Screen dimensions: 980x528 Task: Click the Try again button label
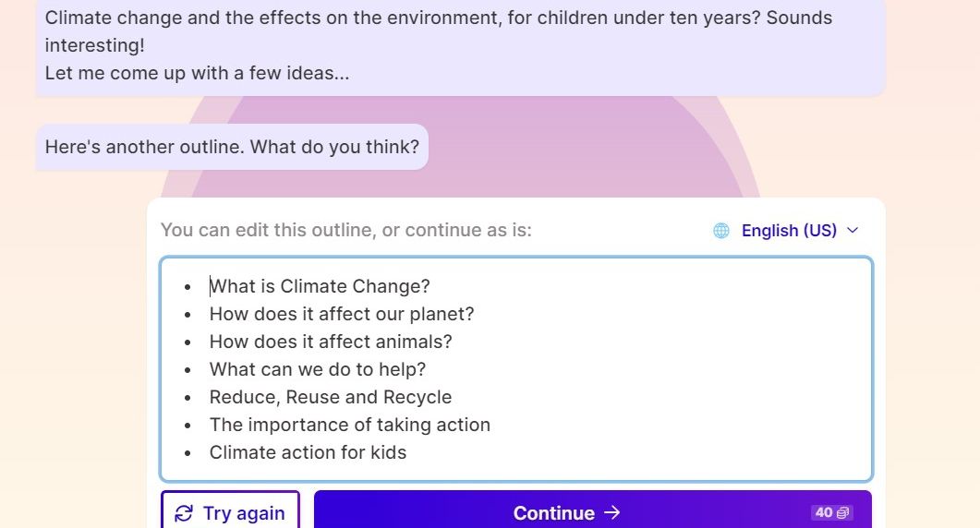pos(244,513)
